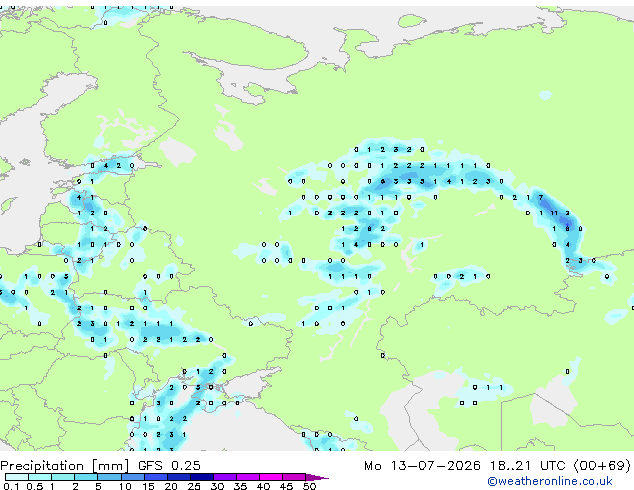The height and width of the screenshot is (490, 634).
Task: Click the '50' legend scale label
Action: click(309, 486)
